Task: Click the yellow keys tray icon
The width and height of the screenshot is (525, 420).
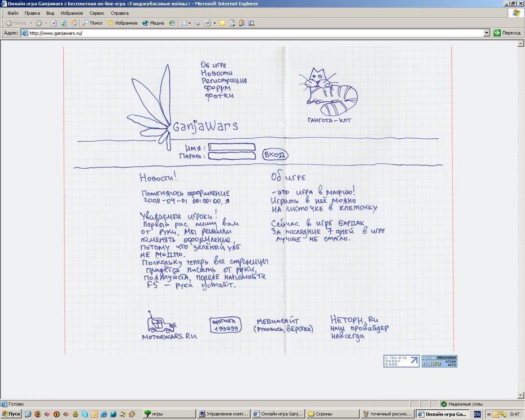Action: point(502,414)
